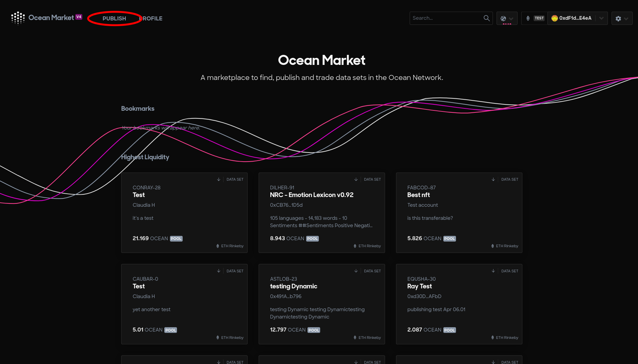Image resolution: width=638 pixels, height=364 pixels.
Task: Click the magnifier search icon
Action: coord(486,18)
